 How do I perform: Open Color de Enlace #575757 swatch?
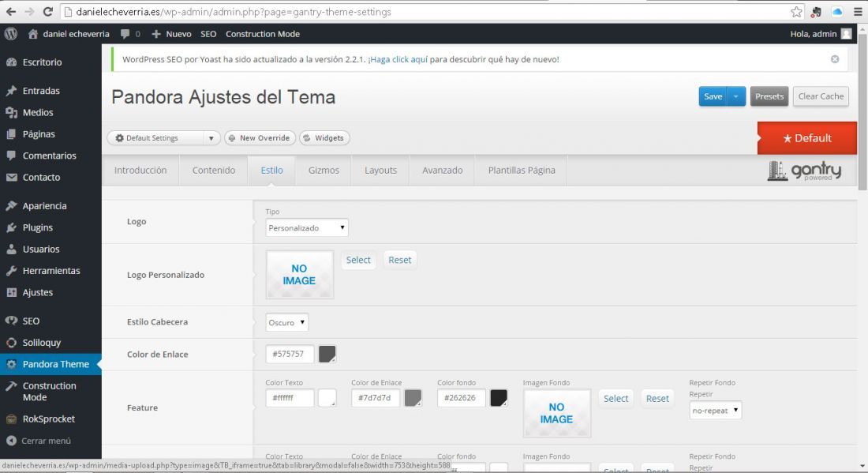pos(327,354)
